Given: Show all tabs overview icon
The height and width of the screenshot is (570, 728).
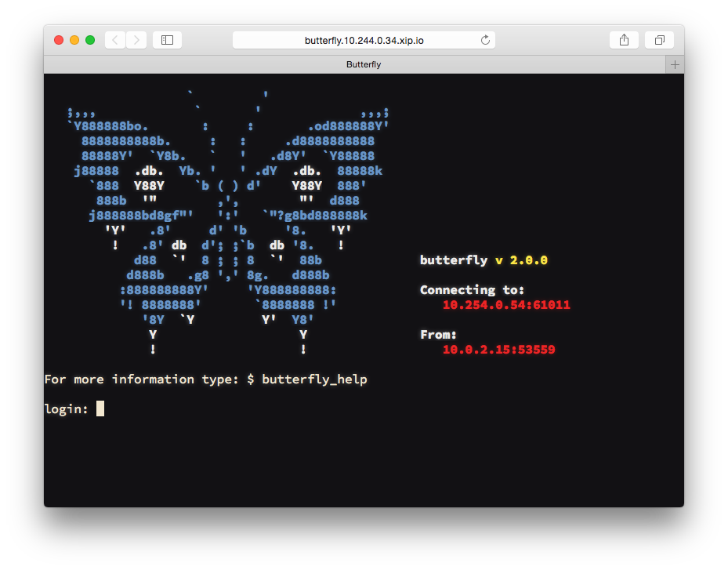Looking at the screenshot, I should coord(659,40).
